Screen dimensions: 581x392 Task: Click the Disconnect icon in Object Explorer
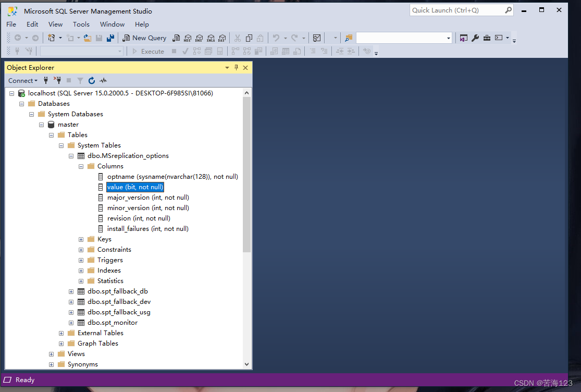57,80
